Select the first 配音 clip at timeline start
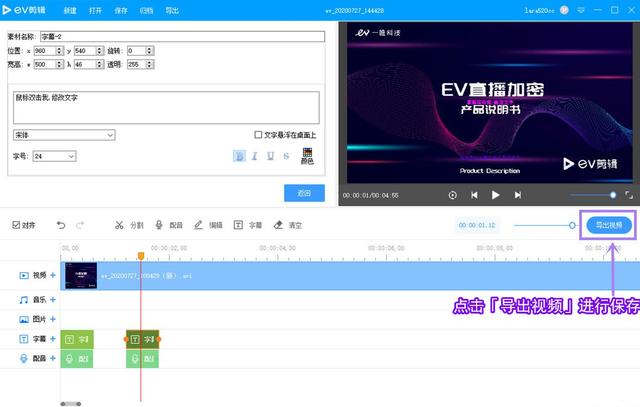This screenshot has height=407, width=640. click(x=77, y=359)
